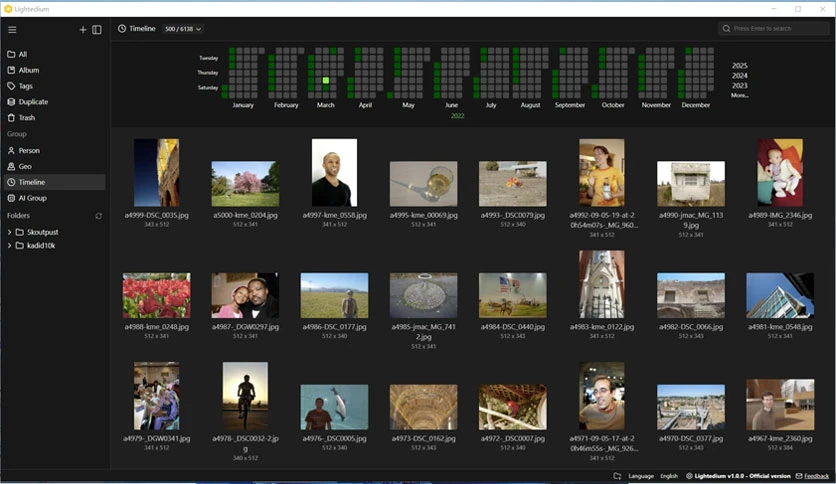
Task: Open the Duplicate section
Action: point(55,102)
